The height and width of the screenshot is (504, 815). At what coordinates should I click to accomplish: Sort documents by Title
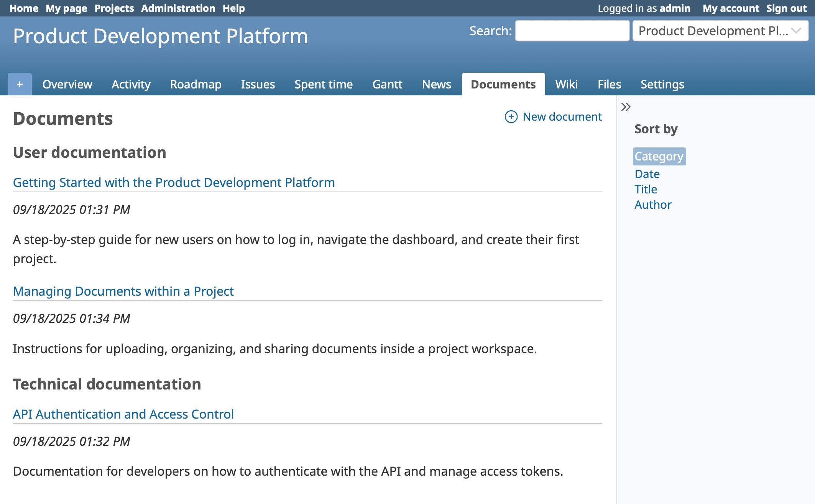point(646,189)
